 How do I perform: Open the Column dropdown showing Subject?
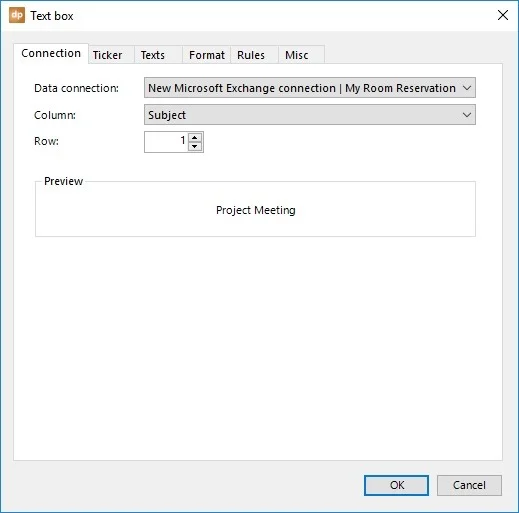tap(310, 115)
